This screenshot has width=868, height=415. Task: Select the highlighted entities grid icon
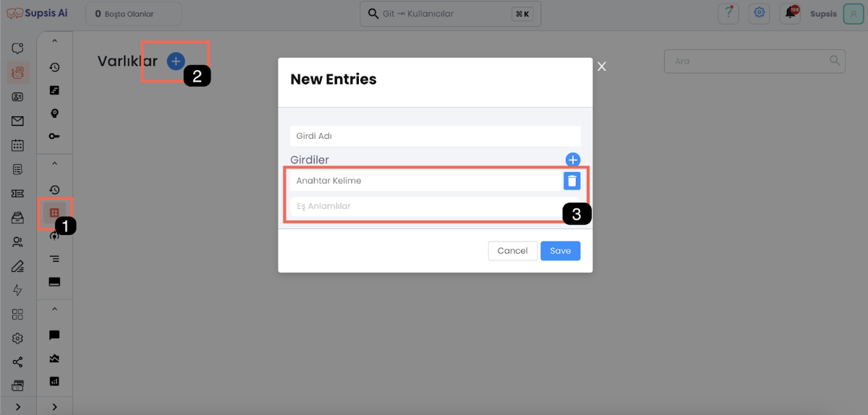click(x=54, y=213)
